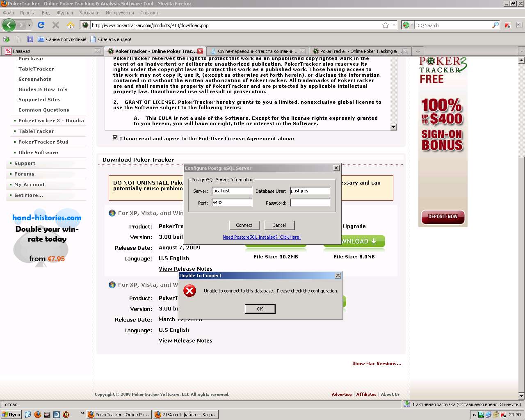The image size is (525, 420).
Task: Click the Database User input field
Action: coord(310,191)
